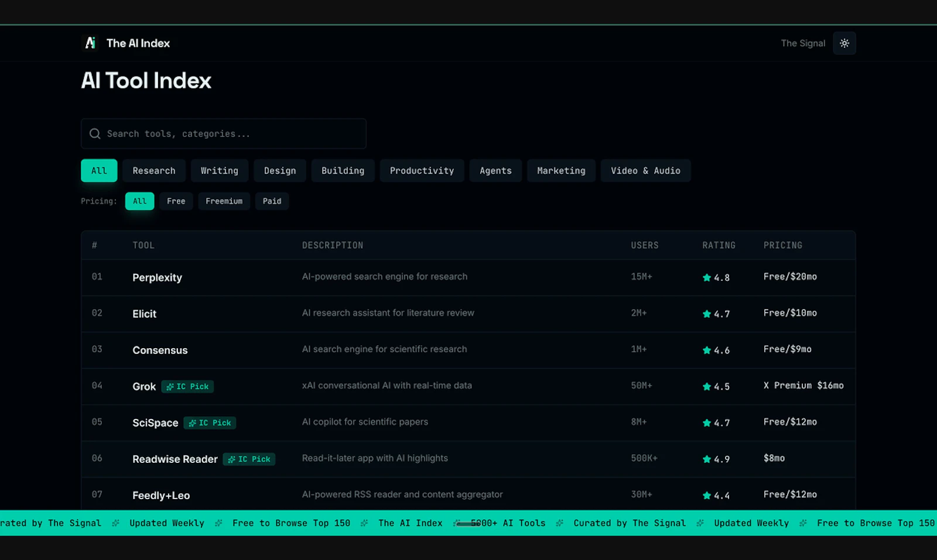Select the All category filter

pyautogui.click(x=99, y=170)
